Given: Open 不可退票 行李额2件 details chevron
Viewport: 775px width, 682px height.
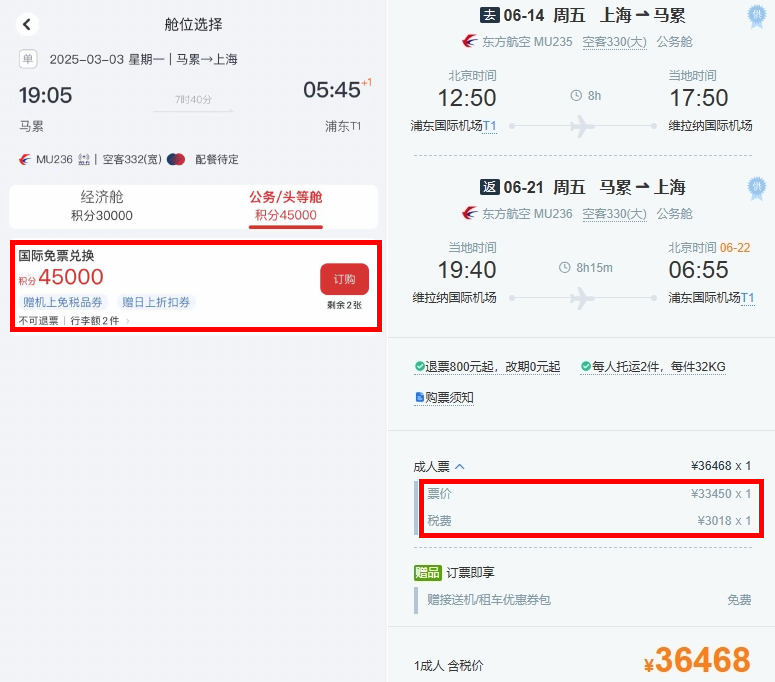Looking at the screenshot, I should [x=128, y=321].
